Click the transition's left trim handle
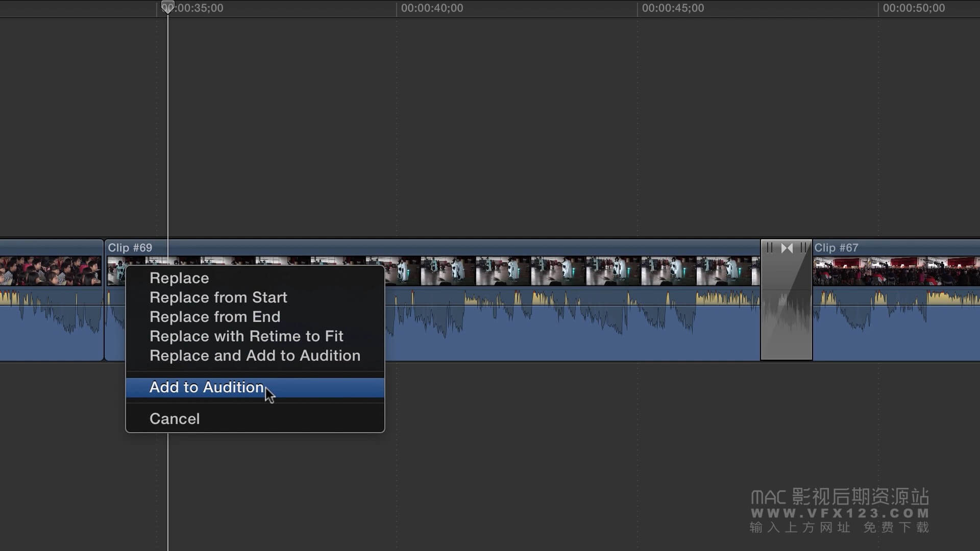This screenshot has height=551, width=980. pyautogui.click(x=770, y=248)
